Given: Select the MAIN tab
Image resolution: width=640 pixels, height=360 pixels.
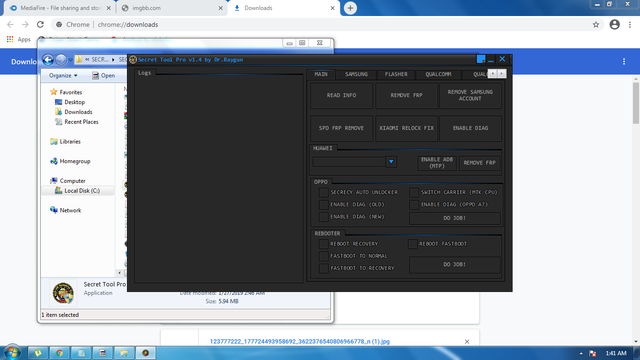Looking at the screenshot, I should (321, 74).
